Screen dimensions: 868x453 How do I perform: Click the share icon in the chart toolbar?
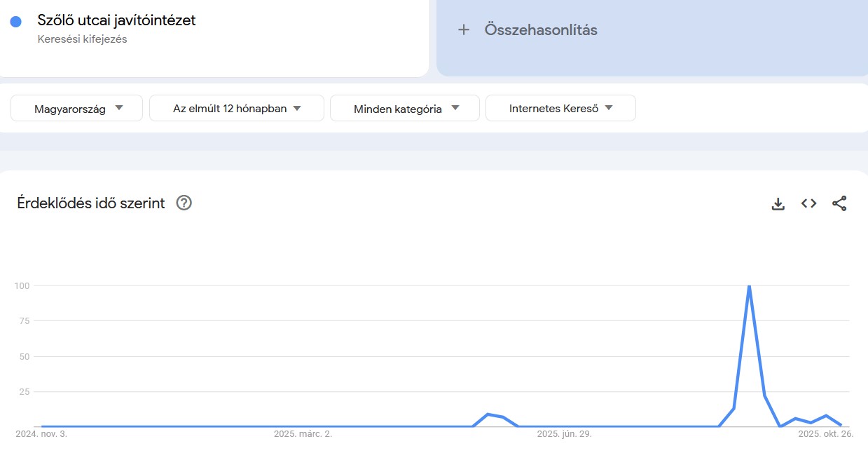click(x=840, y=203)
